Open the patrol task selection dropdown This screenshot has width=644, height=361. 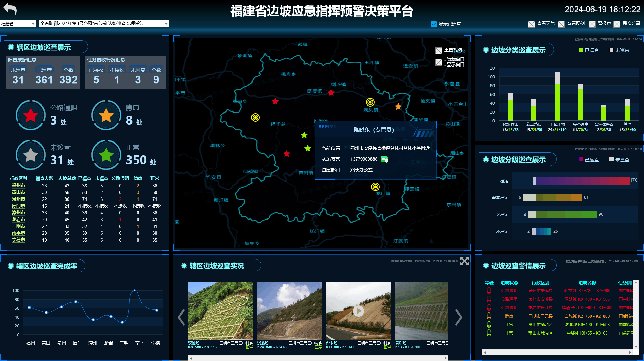pos(104,24)
